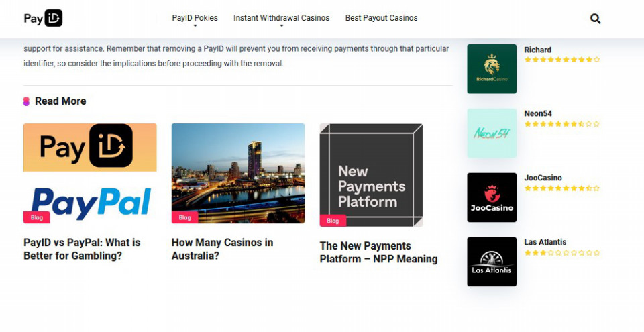Viewport: 644px width, 332px height.
Task: Click Blog tag on New Payments Platform
Action: coord(333,221)
